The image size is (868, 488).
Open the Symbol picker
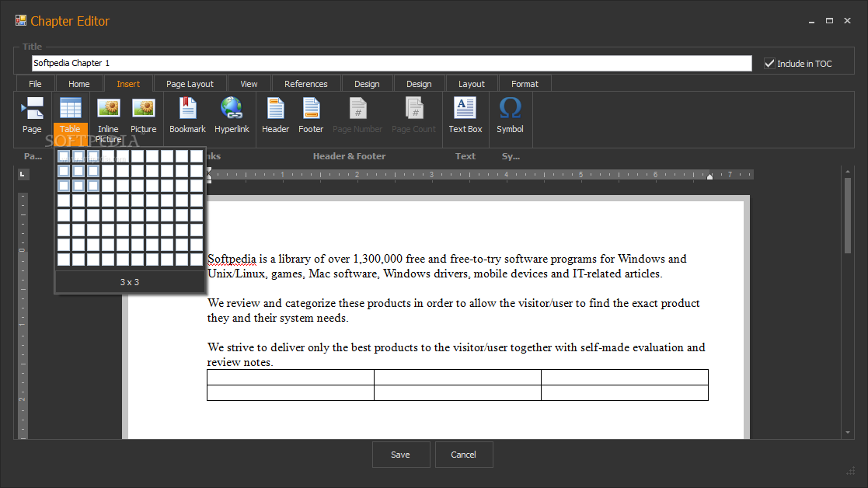point(510,115)
